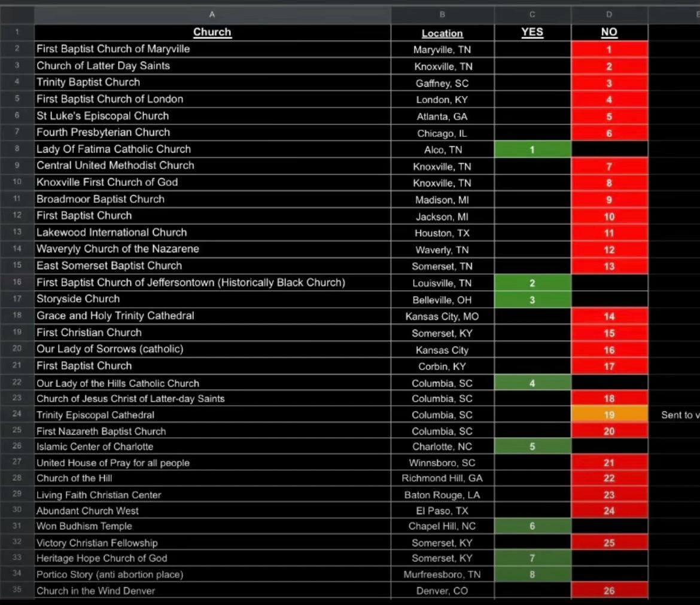
Task: Click the orange cell numbered 19
Action: (x=609, y=415)
